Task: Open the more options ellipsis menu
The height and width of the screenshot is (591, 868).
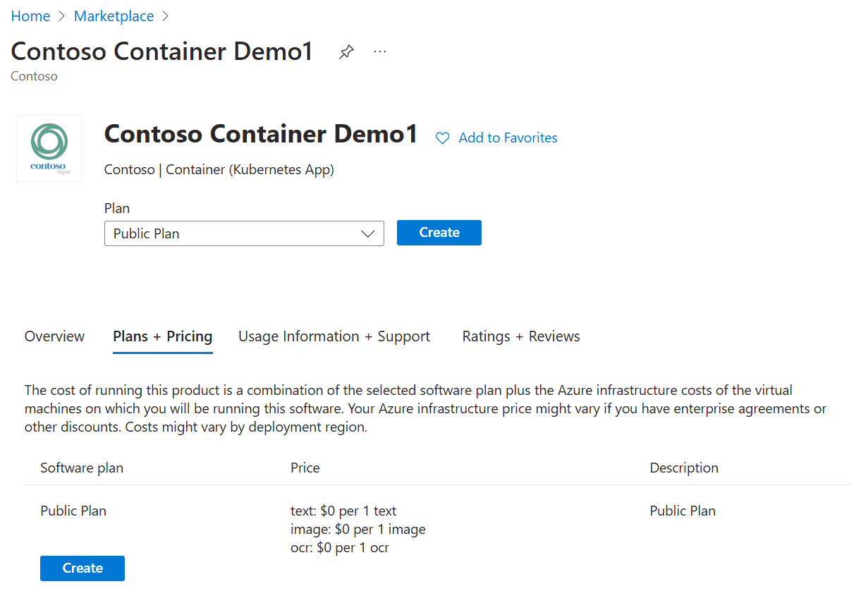Action: pyautogui.click(x=380, y=52)
